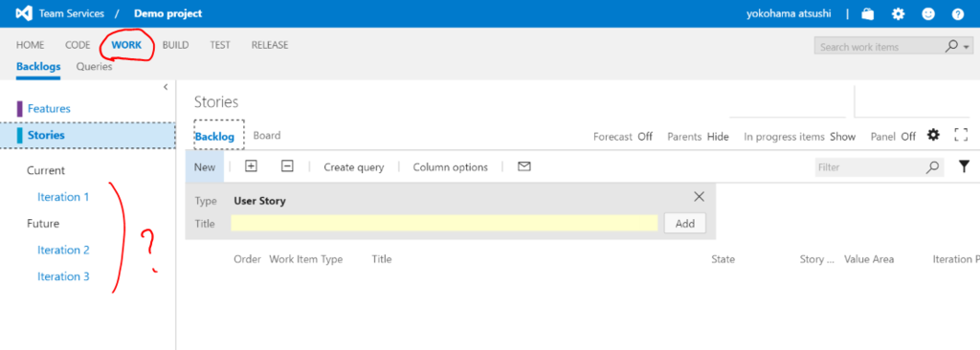Viewport: 980px width, 350px height.
Task: Open the TEST hub
Action: click(220, 45)
